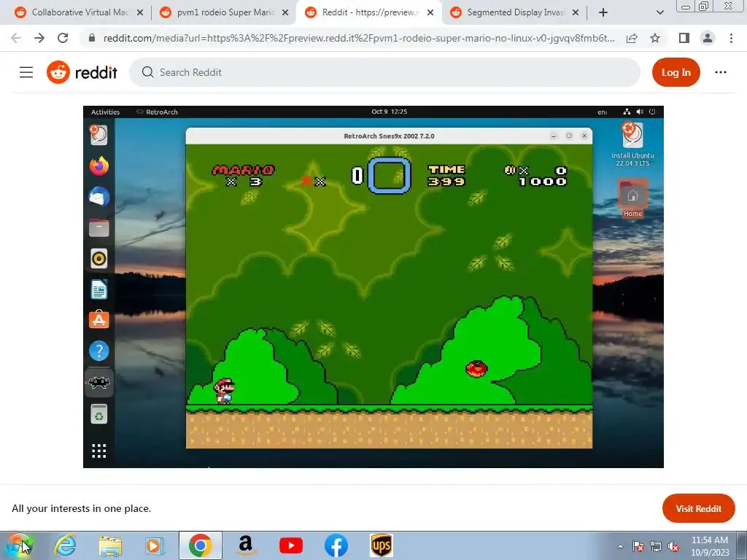Open YouTube shortcut in taskbar
This screenshot has width=747, height=560.
[291, 545]
